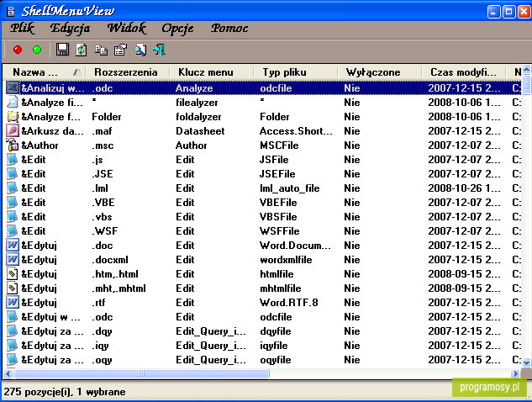Sort by the Czas modyfi... column header
532x402 pixels.
(x=463, y=72)
